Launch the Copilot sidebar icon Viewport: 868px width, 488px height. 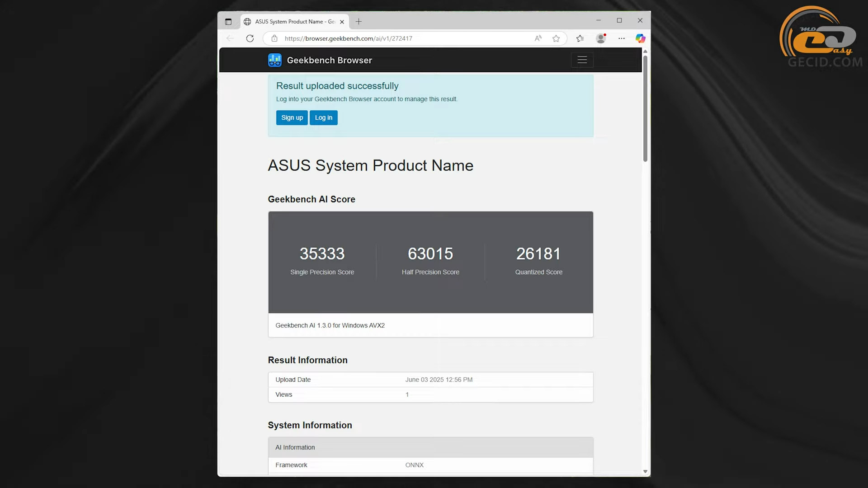(640, 38)
